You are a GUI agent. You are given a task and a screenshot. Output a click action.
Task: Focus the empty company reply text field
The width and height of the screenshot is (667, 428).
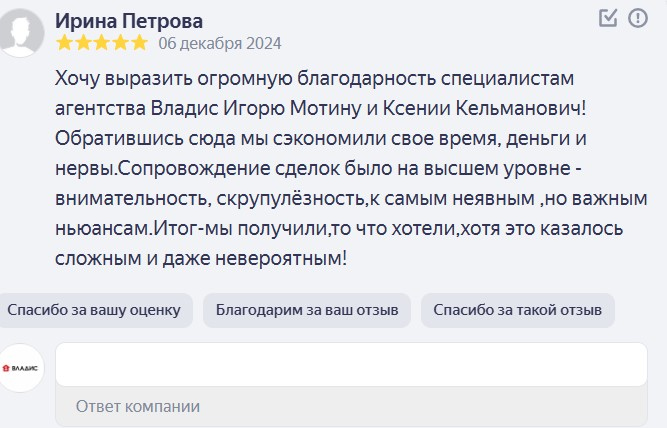coord(351,365)
